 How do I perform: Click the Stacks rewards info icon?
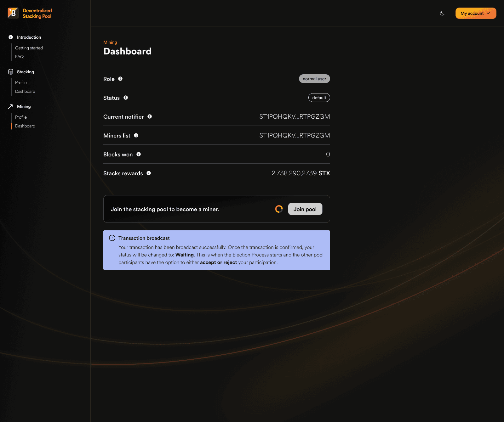pyautogui.click(x=149, y=173)
